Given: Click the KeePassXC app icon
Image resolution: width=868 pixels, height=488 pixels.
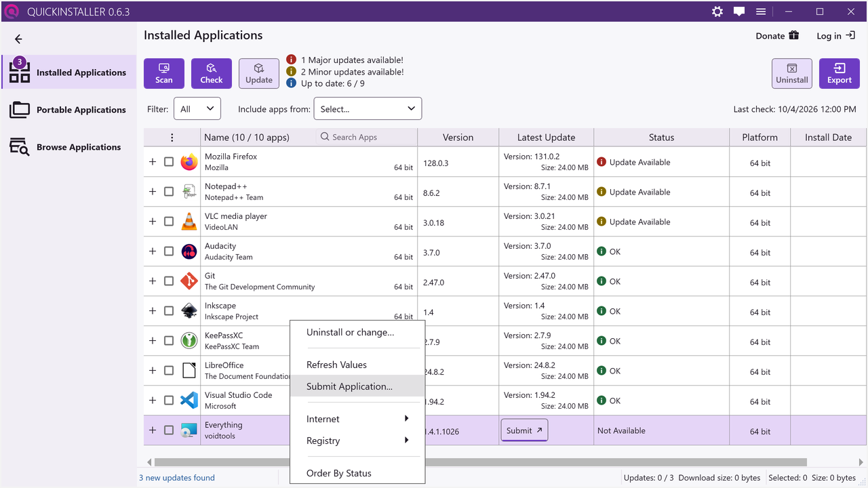Looking at the screenshot, I should point(189,341).
